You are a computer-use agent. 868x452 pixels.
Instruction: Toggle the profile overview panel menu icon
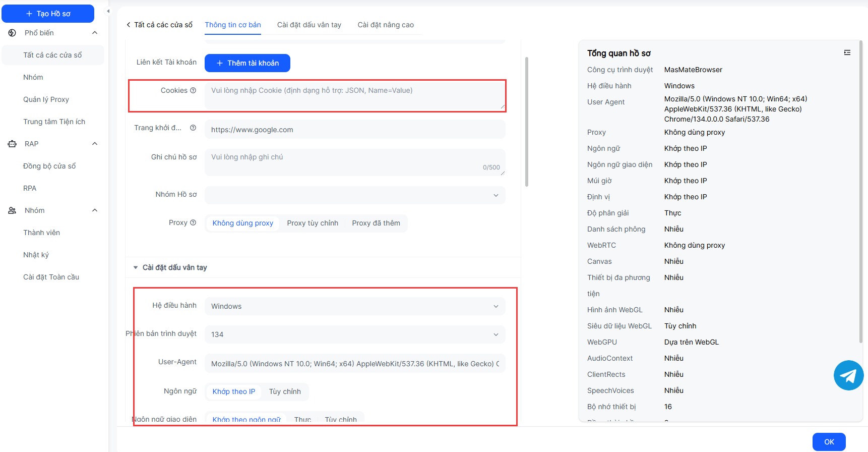847,52
